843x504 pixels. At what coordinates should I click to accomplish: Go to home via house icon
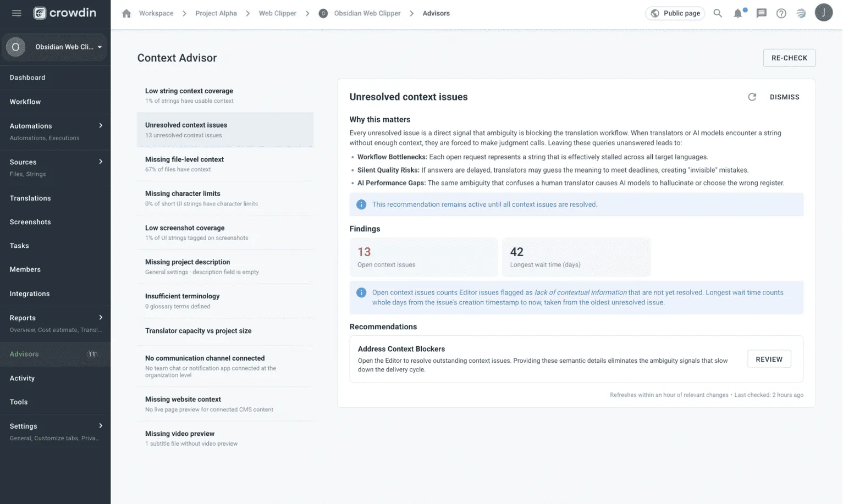(126, 13)
